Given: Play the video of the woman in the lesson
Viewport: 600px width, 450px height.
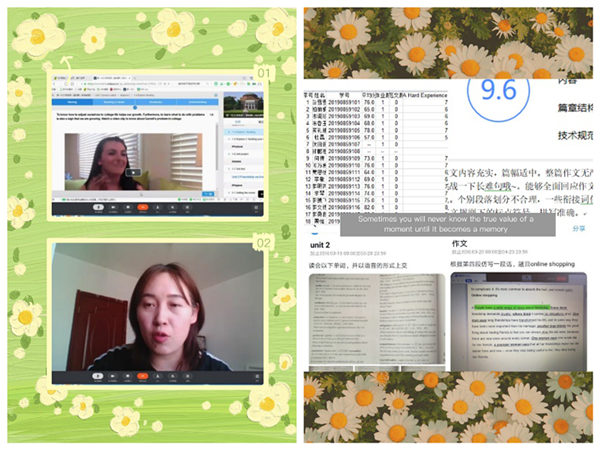Looking at the screenshot, I should pos(132,172).
